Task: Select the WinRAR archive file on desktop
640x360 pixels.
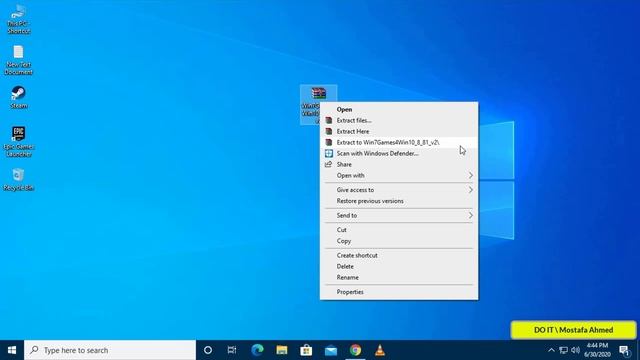Action: pyautogui.click(x=318, y=104)
